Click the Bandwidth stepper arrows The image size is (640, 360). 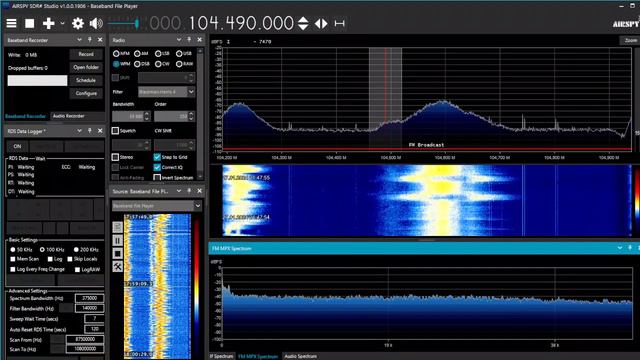(147, 116)
